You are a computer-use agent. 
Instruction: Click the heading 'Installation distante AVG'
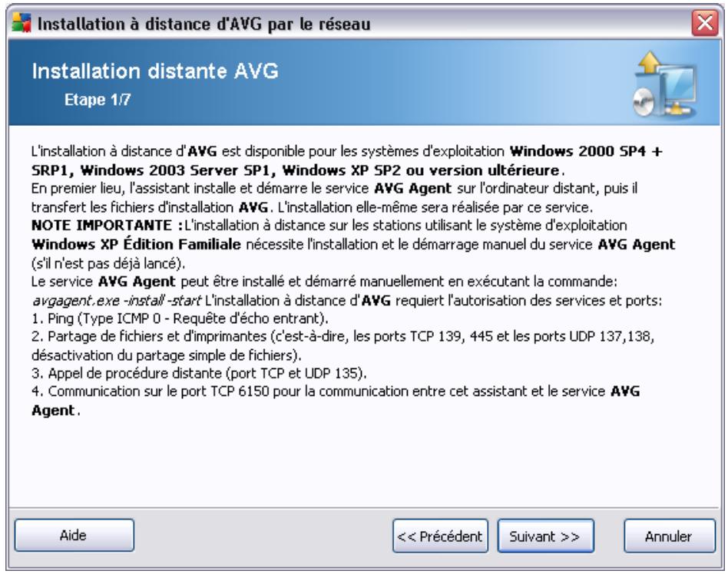coord(155,71)
